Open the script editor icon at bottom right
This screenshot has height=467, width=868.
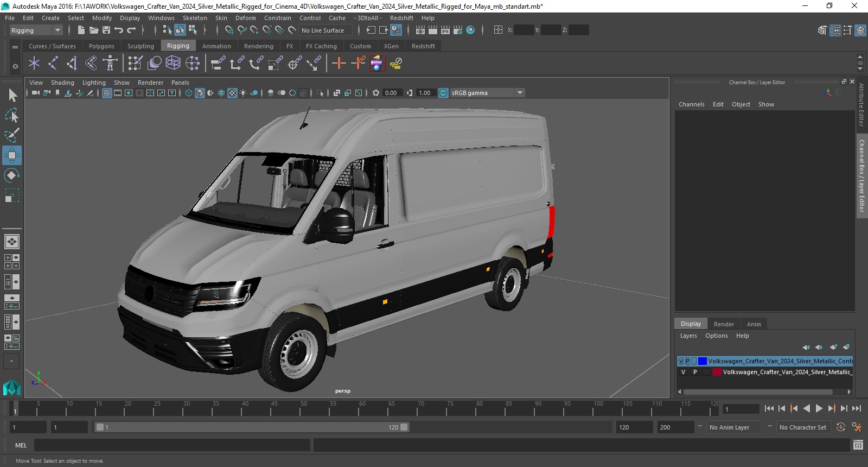[x=858, y=445]
